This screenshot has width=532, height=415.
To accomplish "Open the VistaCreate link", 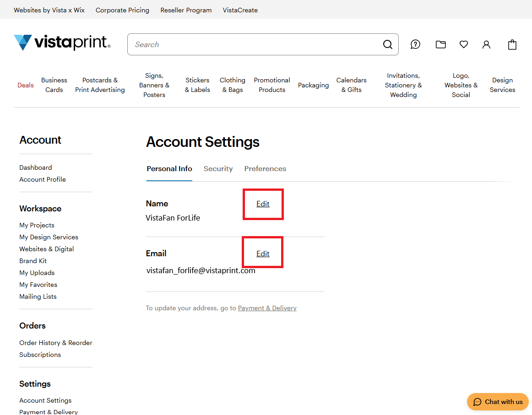I will [x=240, y=10].
